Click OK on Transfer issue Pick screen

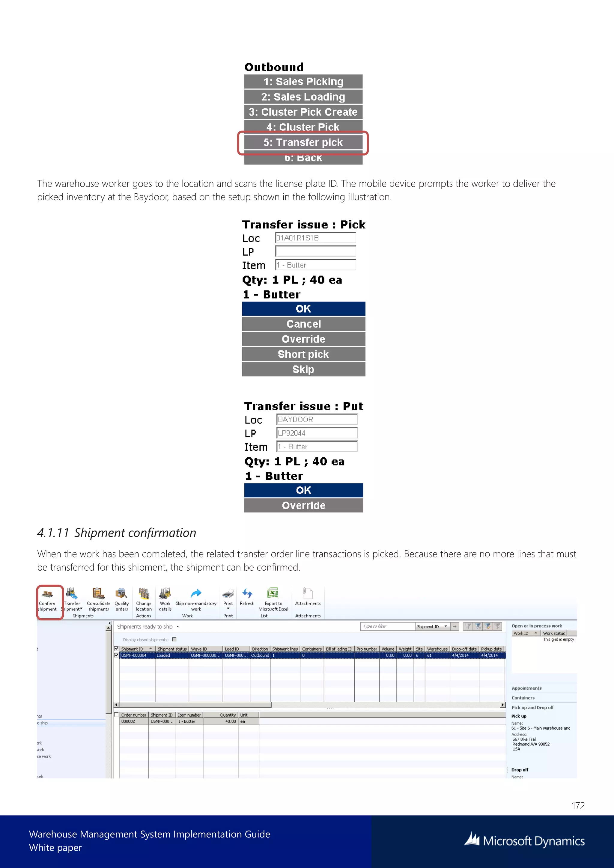point(304,308)
